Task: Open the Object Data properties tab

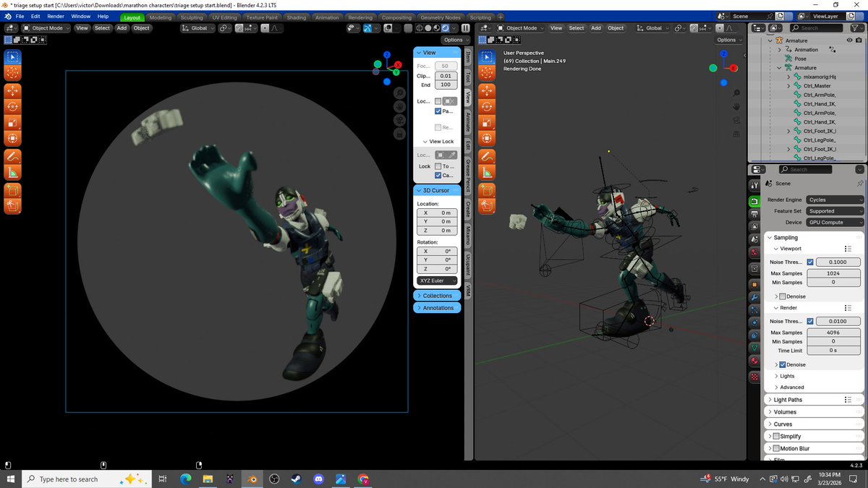Action: [x=754, y=347]
